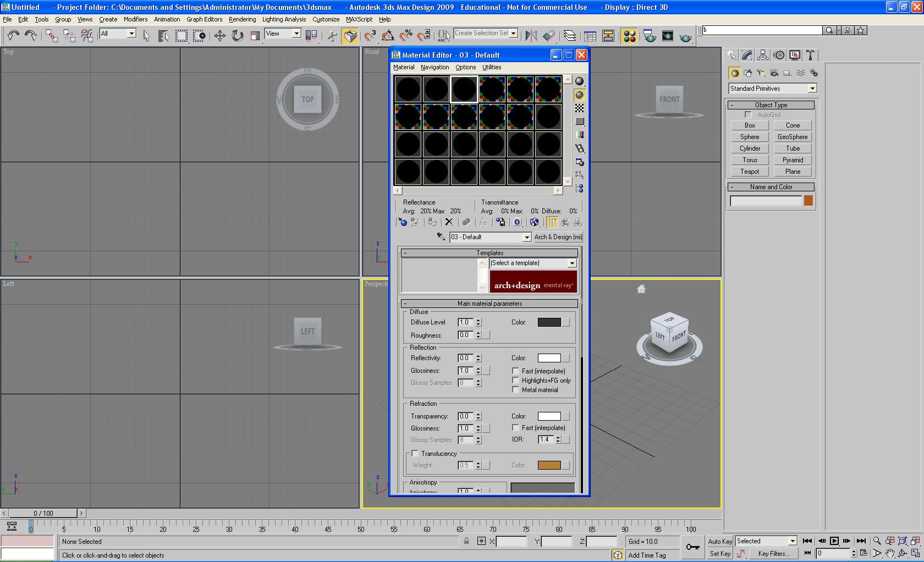This screenshot has height=562, width=924.
Task: Open the Rendering menu
Action: click(x=242, y=19)
